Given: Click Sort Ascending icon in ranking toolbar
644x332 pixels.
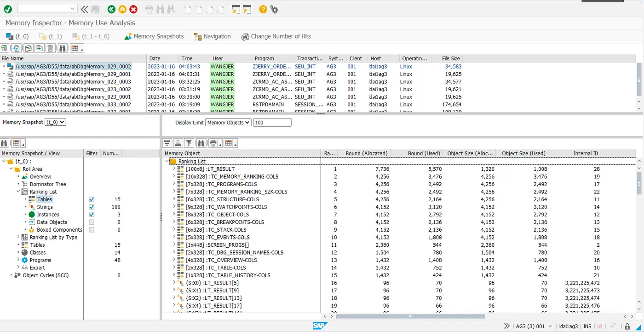Looking at the screenshot, I should [167, 143].
